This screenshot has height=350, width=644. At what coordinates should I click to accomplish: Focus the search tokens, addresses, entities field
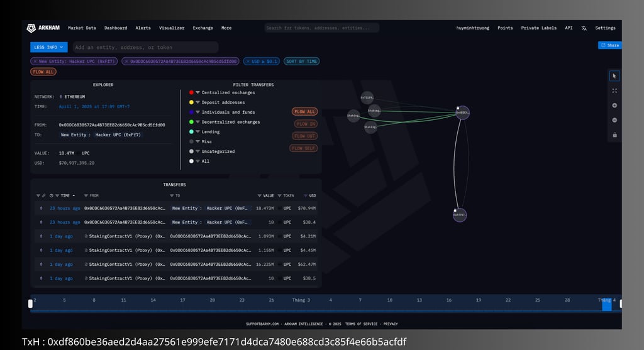click(x=321, y=28)
